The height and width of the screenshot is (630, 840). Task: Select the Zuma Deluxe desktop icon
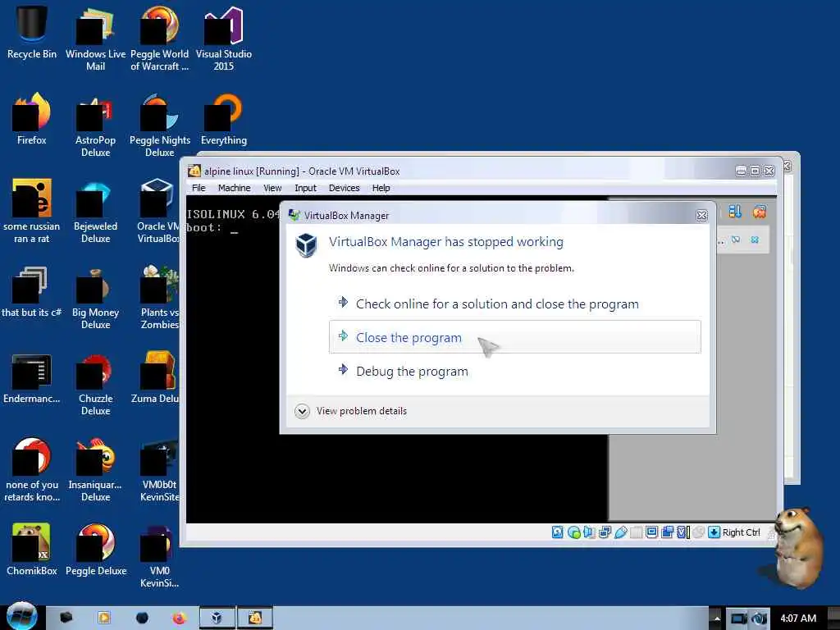click(x=155, y=377)
